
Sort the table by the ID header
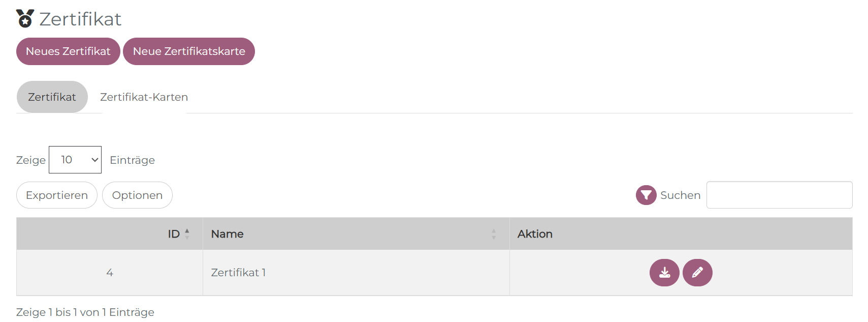(173, 234)
